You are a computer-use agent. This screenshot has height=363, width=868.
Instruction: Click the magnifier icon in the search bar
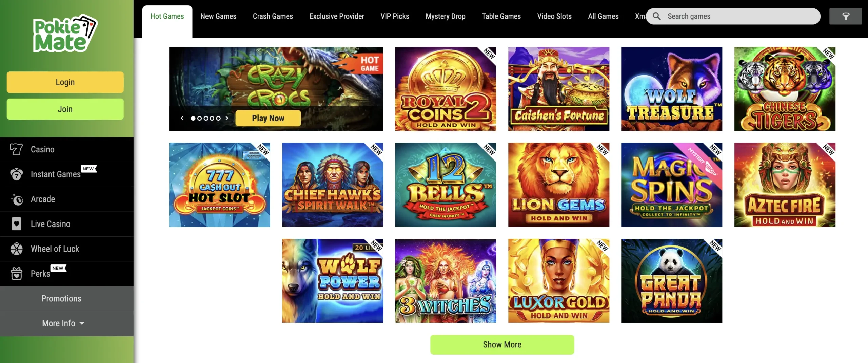657,16
